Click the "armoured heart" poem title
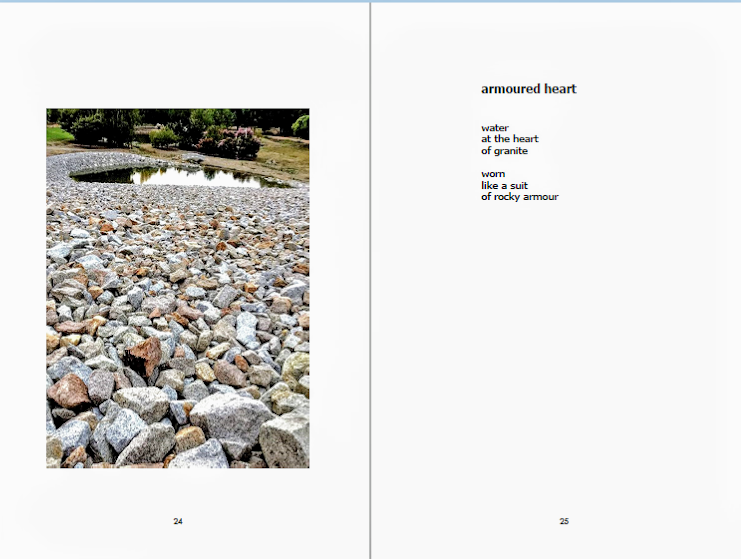This screenshot has width=741, height=559. tap(528, 89)
